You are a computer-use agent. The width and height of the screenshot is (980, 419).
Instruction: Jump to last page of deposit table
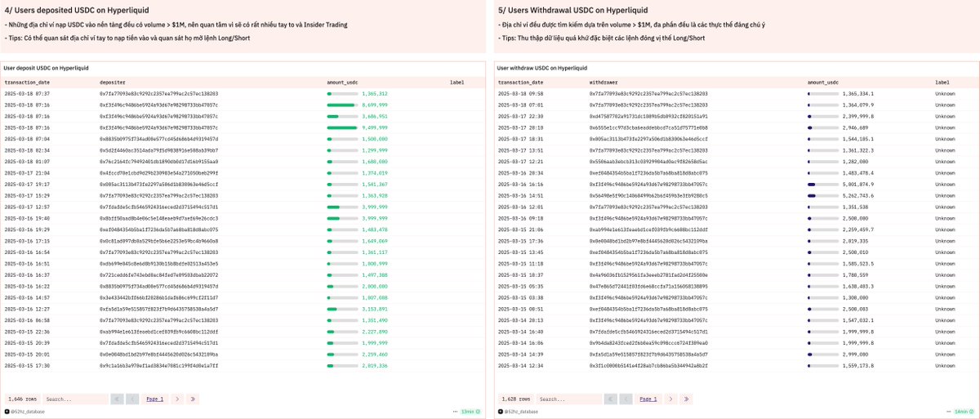point(193,399)
